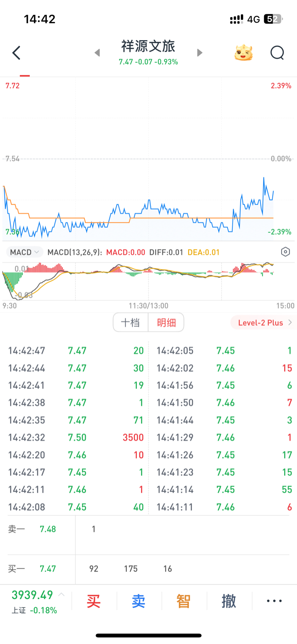Select the 14:42:20 trade row
This screenshot has width=297, height=644.
(x=76, y=455)
